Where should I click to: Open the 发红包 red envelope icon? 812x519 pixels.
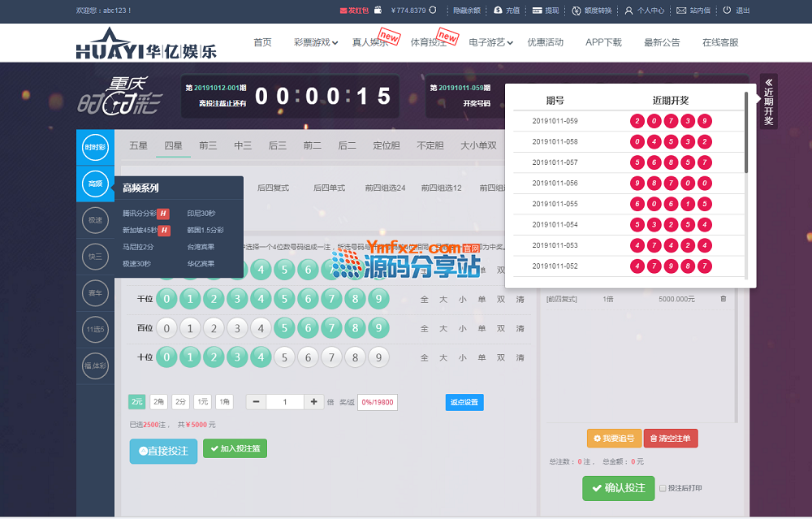(x=343, y=11)
